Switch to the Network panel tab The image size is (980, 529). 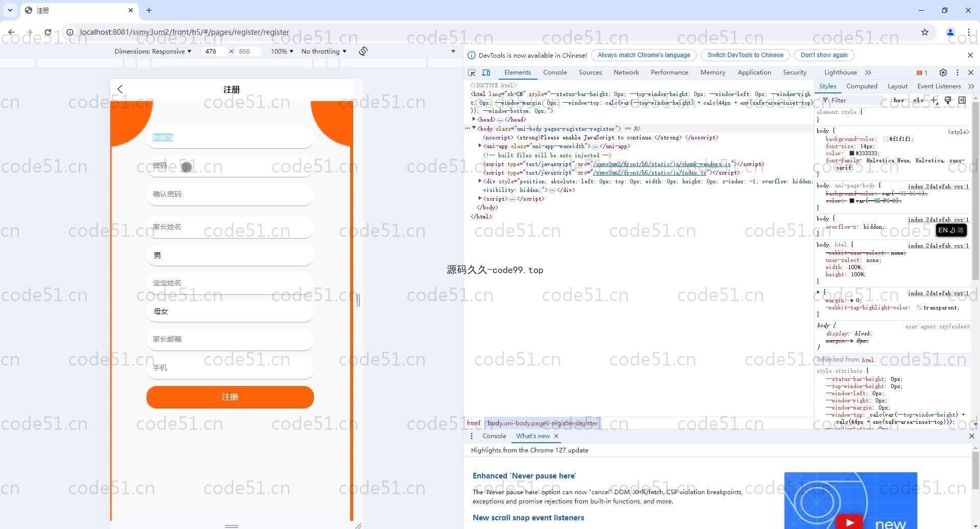coord(626,73)
